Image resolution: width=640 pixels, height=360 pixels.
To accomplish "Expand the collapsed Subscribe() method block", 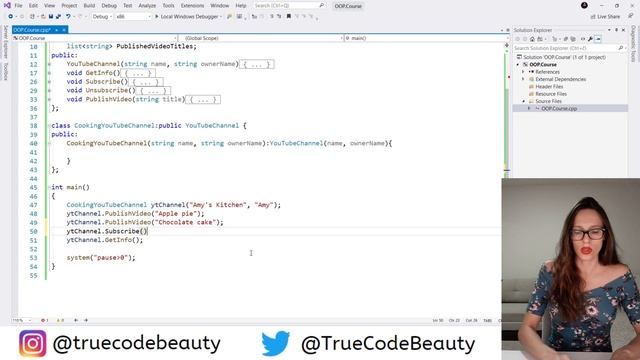I will click(49, 82).
